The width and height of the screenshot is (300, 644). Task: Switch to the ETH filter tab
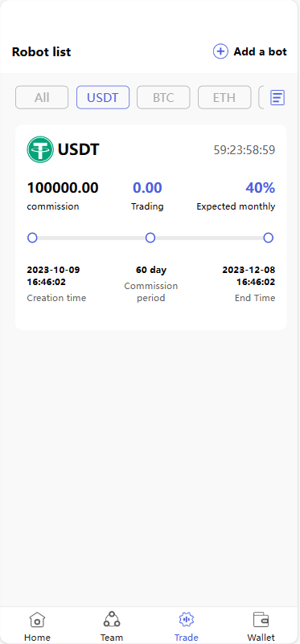pos(224,97)
